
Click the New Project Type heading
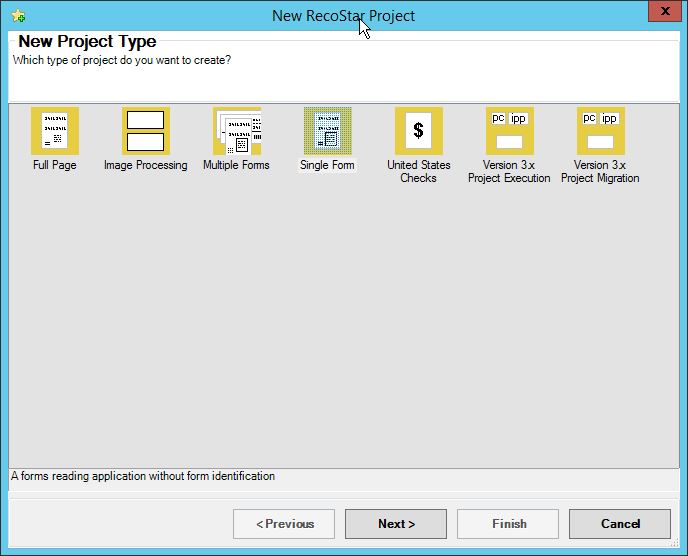87,41
